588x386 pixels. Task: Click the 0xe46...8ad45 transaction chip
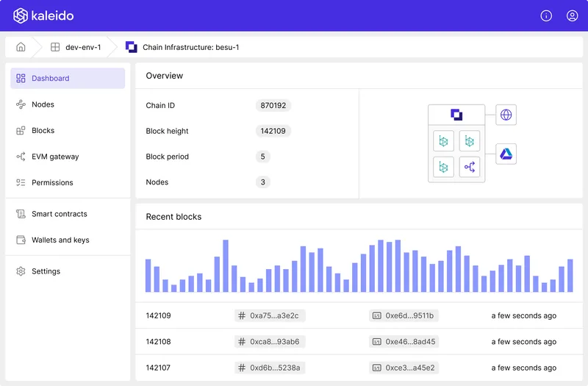[x=404, y=341]
